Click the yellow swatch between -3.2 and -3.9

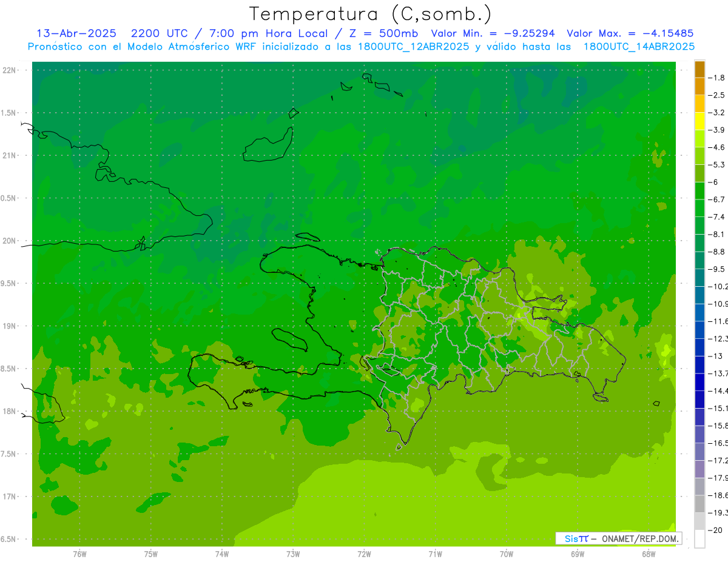[x=699, y=121]
